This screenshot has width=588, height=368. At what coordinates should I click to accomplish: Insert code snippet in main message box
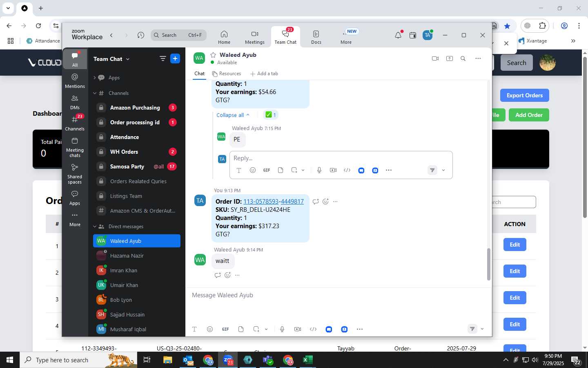coord(313,329)
